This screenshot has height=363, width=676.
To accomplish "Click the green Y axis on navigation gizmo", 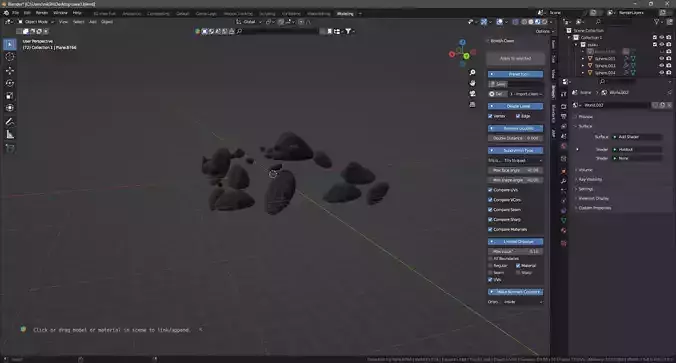I will coord(466,56).
